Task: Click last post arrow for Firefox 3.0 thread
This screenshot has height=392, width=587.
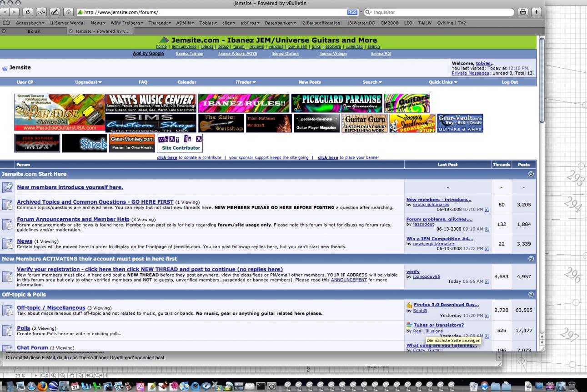Action: 487,315
